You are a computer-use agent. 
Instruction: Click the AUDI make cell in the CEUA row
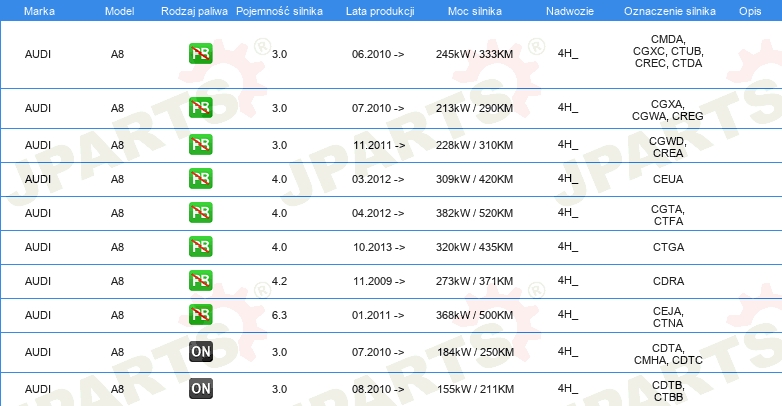(x=38, y=179)
